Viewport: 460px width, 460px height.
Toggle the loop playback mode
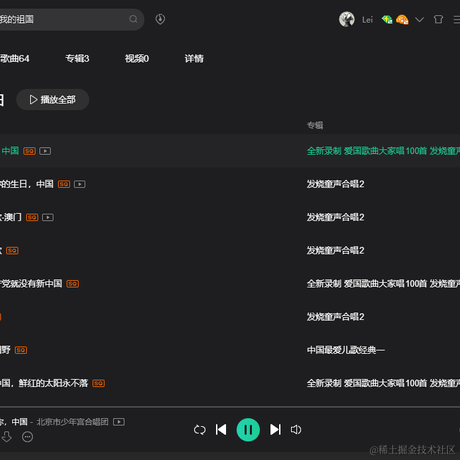point(200,430)
